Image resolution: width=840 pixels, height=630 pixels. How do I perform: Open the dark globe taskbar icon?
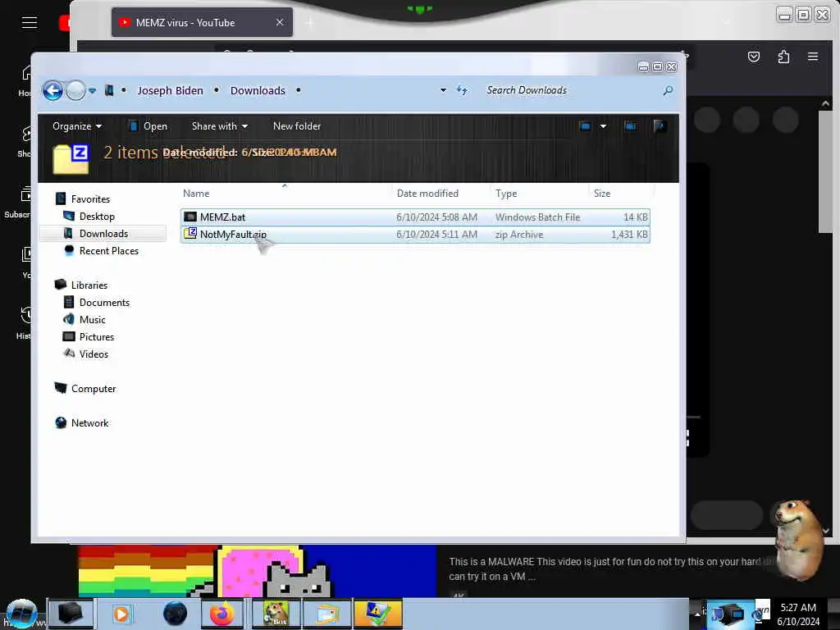pyautogui.click(x=175, y=614)
